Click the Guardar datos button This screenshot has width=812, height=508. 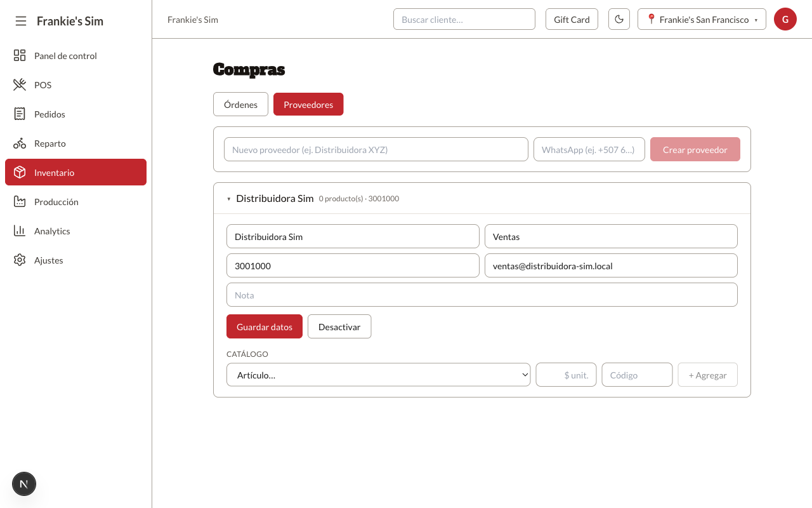265,326
